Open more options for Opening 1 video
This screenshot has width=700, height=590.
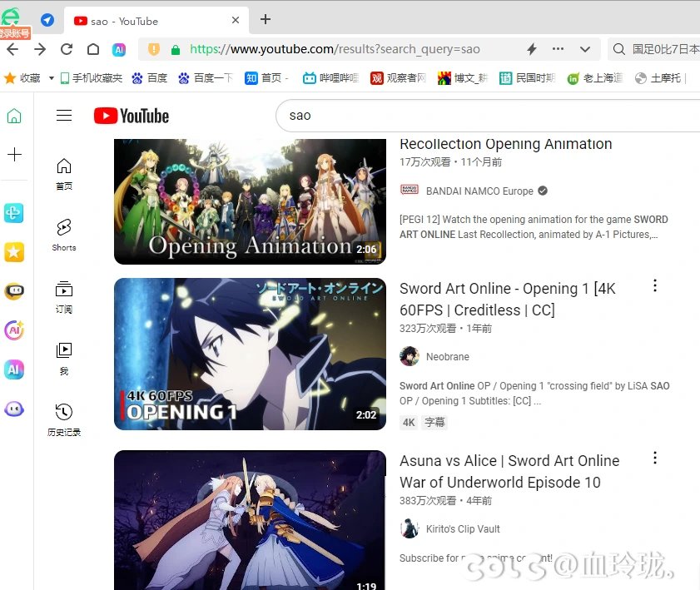click(655, 285)
